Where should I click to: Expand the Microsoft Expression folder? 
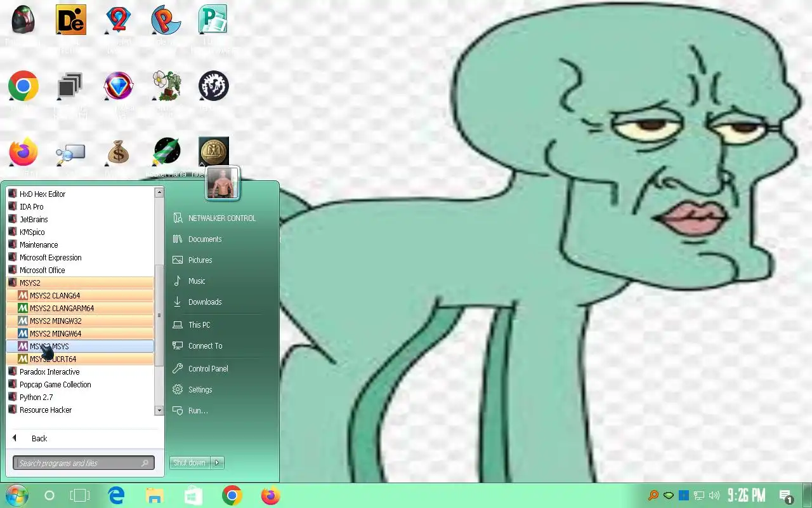(x=80, y=257)
